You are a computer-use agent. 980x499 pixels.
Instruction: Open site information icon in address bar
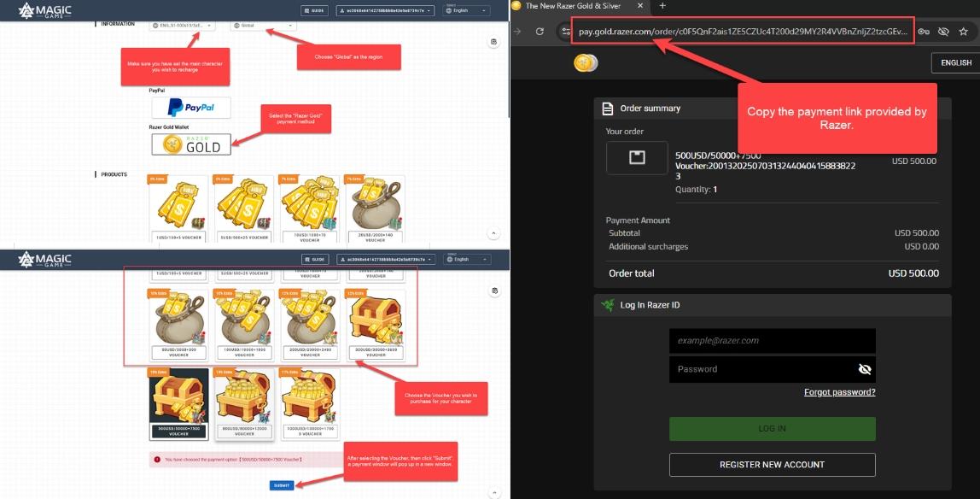click(566, 32)
